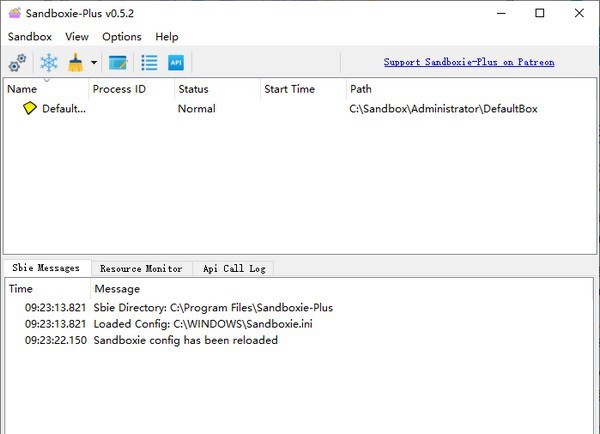Screen dimensions: 600x434
Task: Select the Default... sandbox row name
Action: point(64,109)
